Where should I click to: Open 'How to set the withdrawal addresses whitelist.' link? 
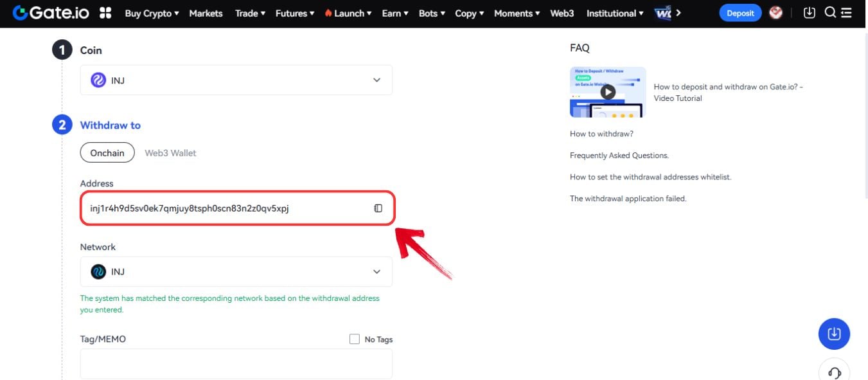click(650, 177)
